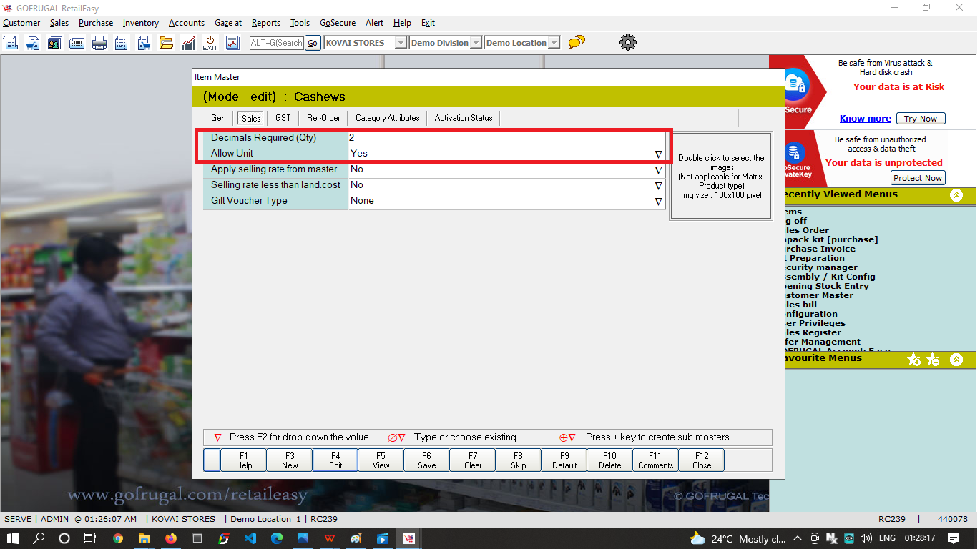Open the yellow folder toolbar icon

click(x=166, y=43)
